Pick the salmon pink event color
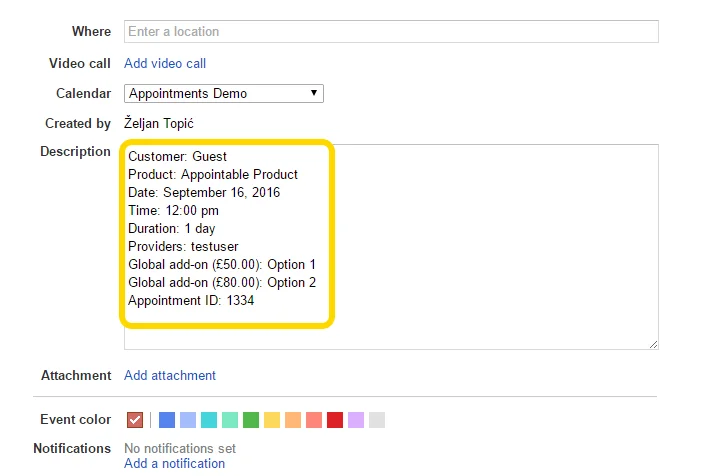 click(314, 420)
